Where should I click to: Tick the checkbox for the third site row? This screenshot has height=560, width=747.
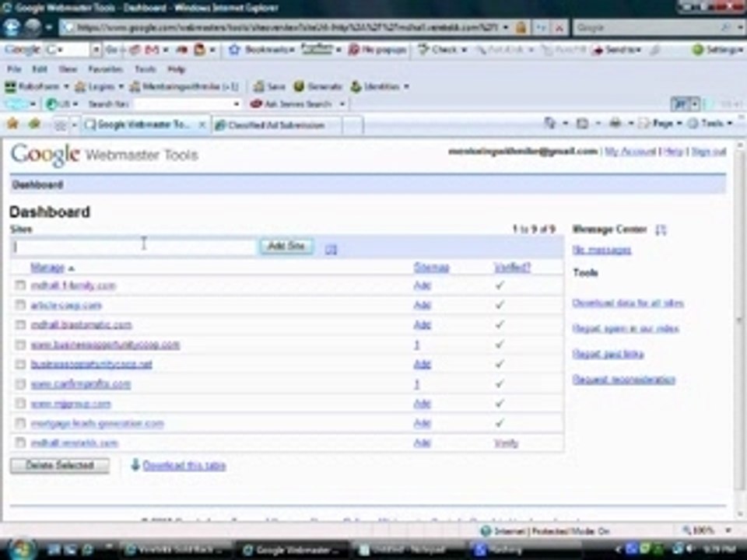point(20,325)
